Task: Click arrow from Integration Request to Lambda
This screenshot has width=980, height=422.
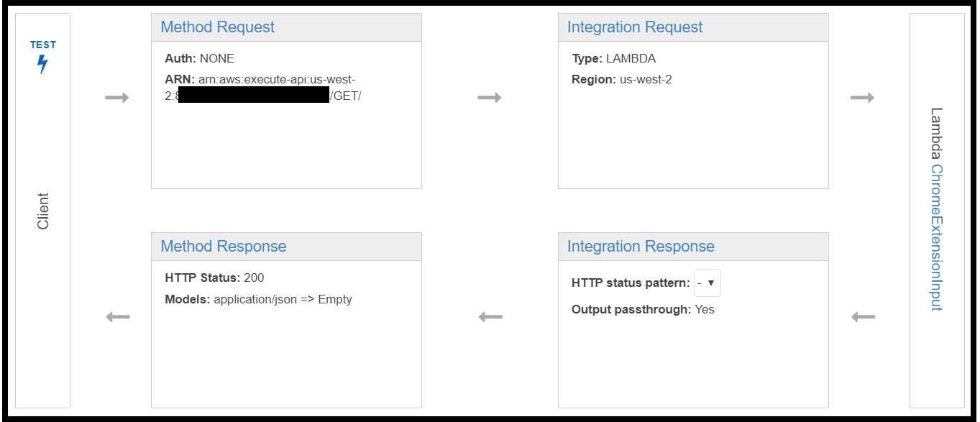Action: [862, 98]
